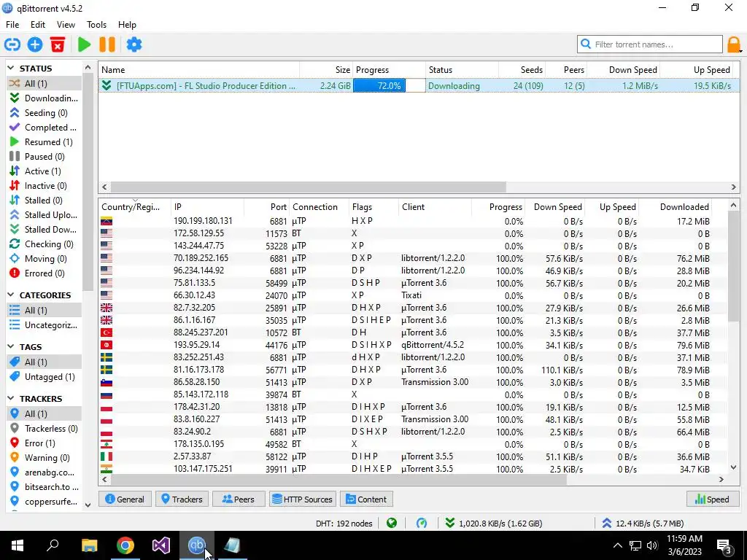Viewport: 747px width, 560px height.
Task: Open the View menu
Action: pyautogui.click(x=66, y=25)
